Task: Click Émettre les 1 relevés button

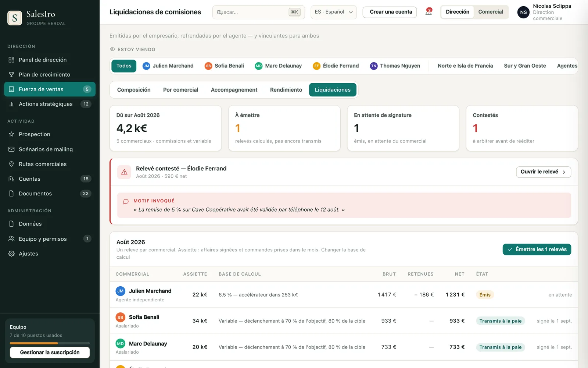Action: point(537,250)
